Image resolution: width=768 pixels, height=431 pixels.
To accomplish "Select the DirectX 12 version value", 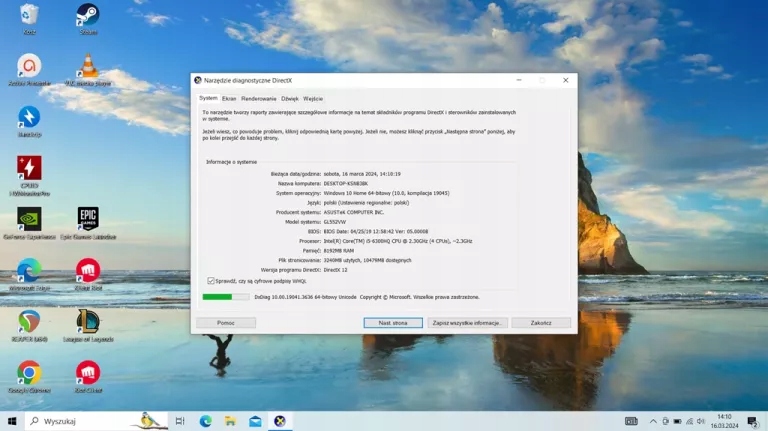I will [x=336, y=270].
